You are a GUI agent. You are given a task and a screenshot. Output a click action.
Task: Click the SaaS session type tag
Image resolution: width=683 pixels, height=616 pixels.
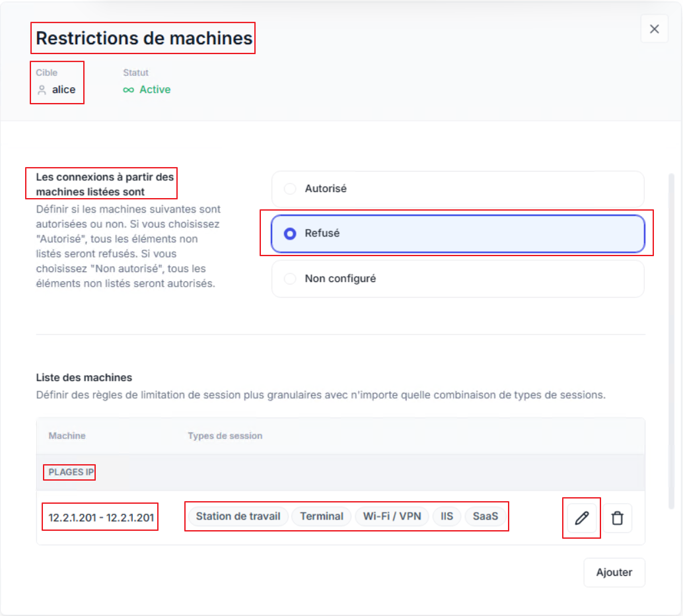coord(485,516)
